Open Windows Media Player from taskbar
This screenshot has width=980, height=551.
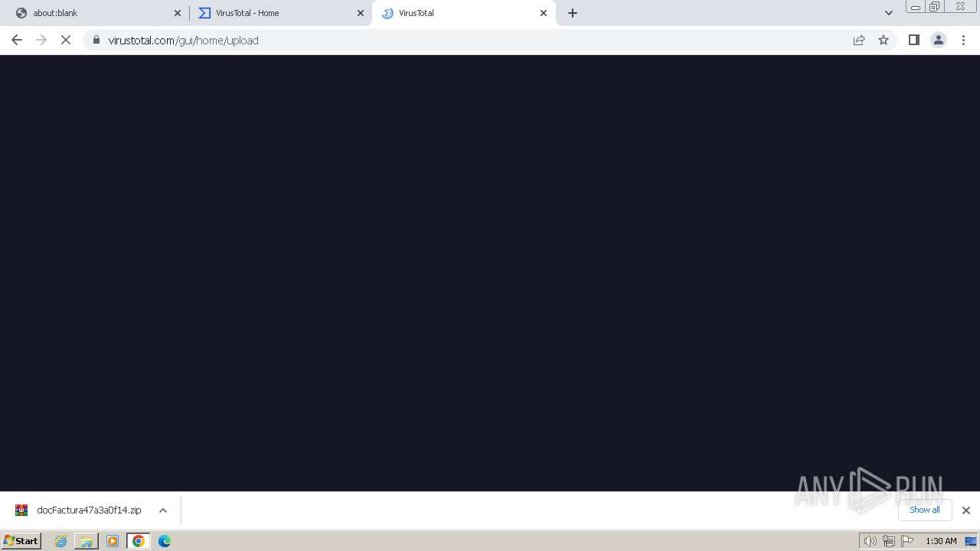(113, 541)
